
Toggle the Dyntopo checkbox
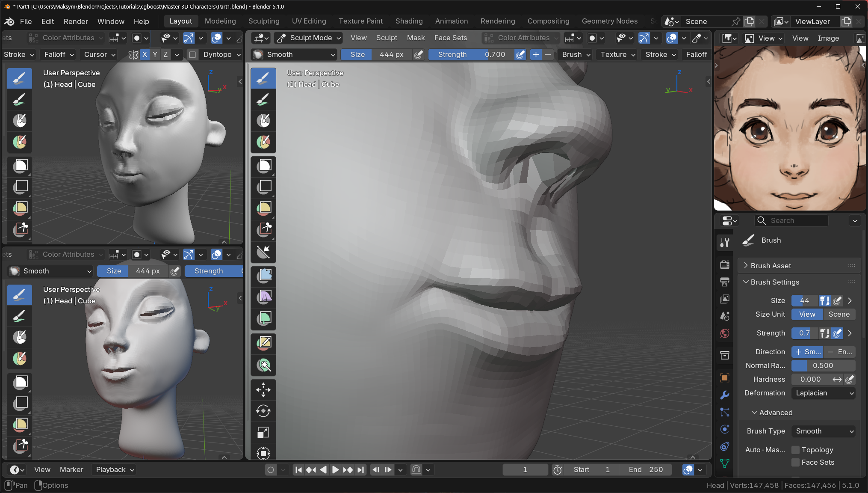pyautogui.click(x=192, y=54)
